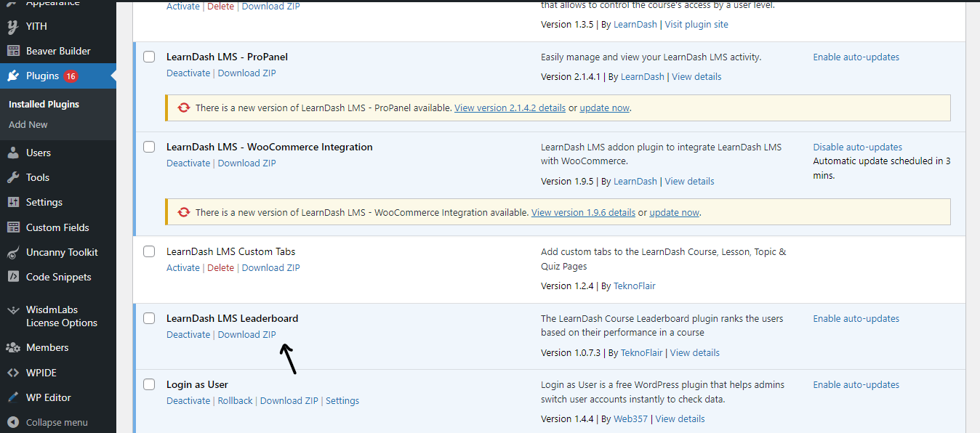Download ZIP for LearnDash LMS Leaderboard

point(247,334)
